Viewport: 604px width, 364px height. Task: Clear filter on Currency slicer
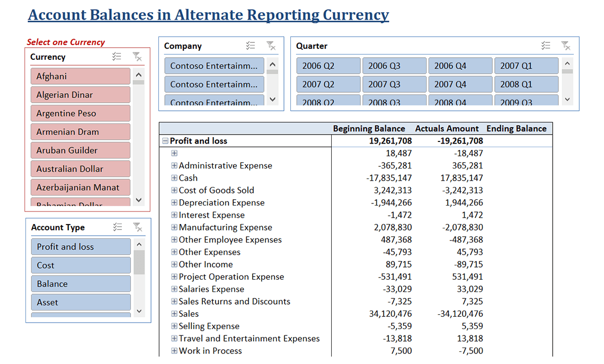137,57
